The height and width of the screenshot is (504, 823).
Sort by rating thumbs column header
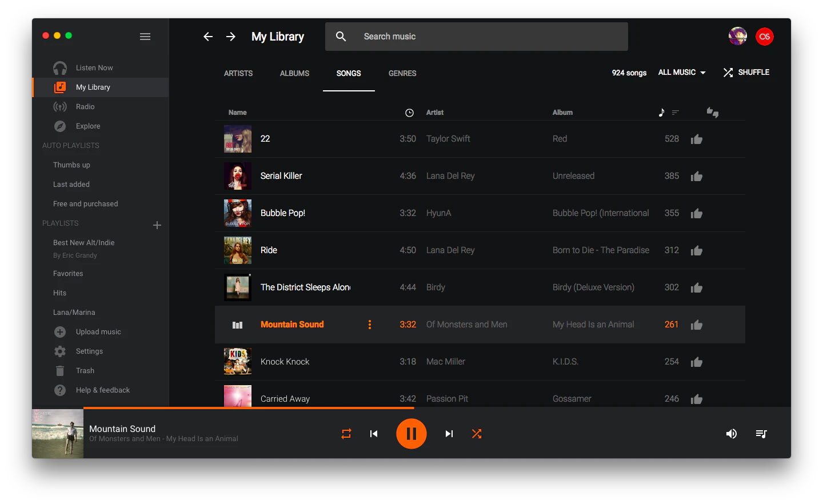point(713,113)
